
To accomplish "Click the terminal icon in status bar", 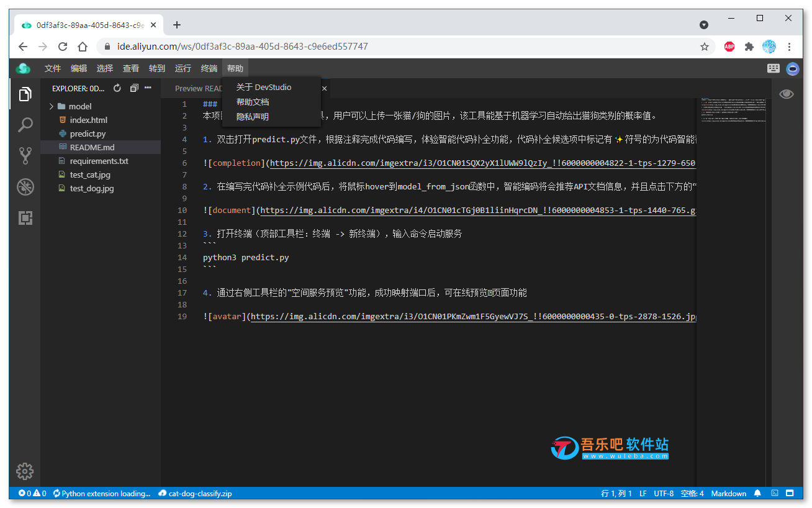I will [x=774, y=493].
